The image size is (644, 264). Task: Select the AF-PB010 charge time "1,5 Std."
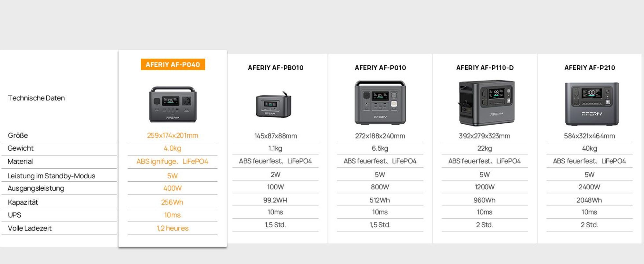click(x=275, y=225)
